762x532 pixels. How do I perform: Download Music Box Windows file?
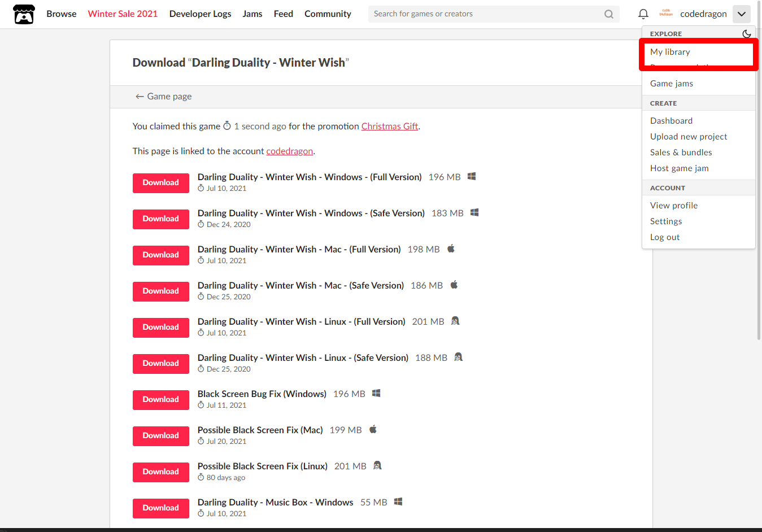coord(161,508)
